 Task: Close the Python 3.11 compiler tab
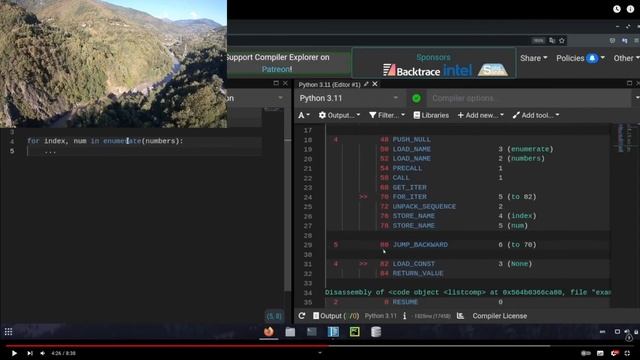[x=375, y=84]
